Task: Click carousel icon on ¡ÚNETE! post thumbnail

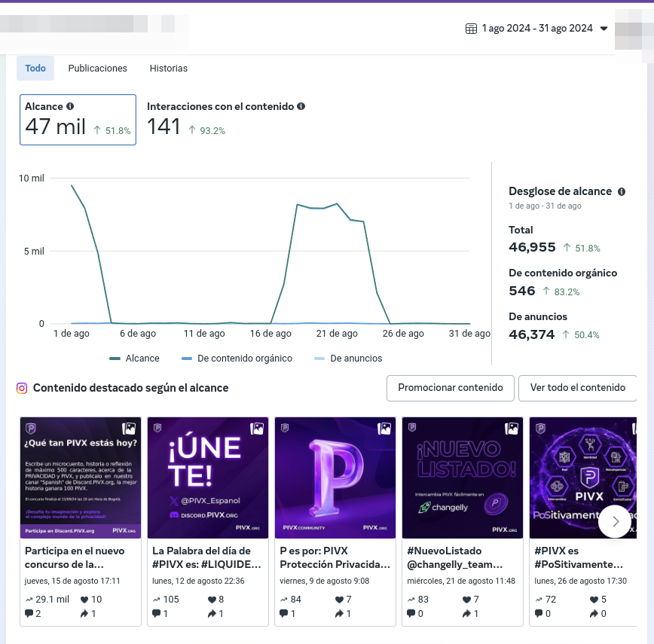Action: pyautogui.click(x=256, y=429)
